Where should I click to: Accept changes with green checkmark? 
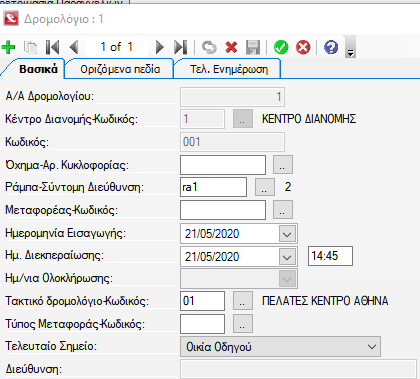click(281, 47)
